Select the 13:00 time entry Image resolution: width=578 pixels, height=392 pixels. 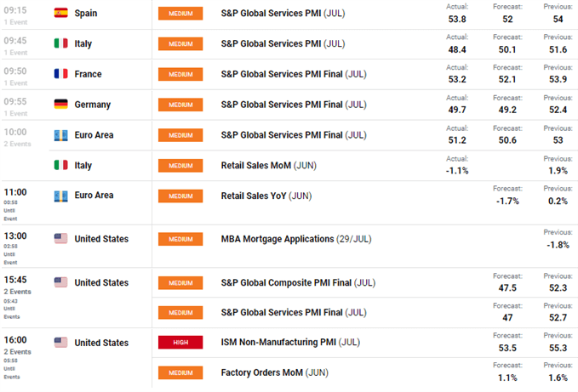(x=15, y=236)
